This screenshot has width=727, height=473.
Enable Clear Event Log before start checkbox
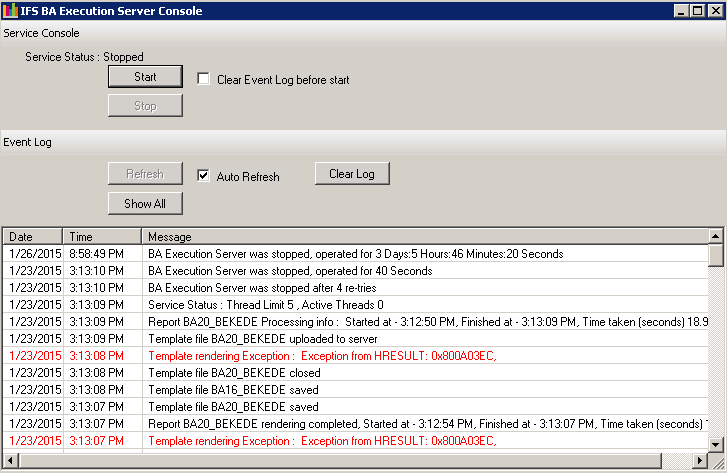pos(203,79)
